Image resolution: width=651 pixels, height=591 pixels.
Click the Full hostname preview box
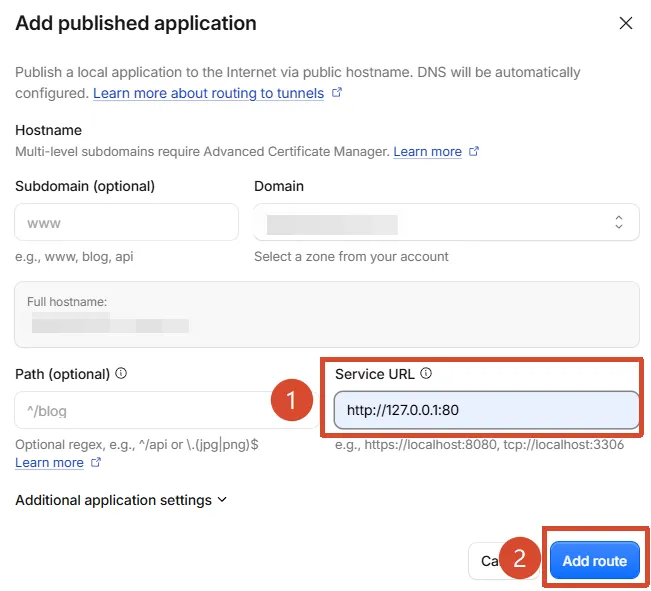[x=327, y=314]
